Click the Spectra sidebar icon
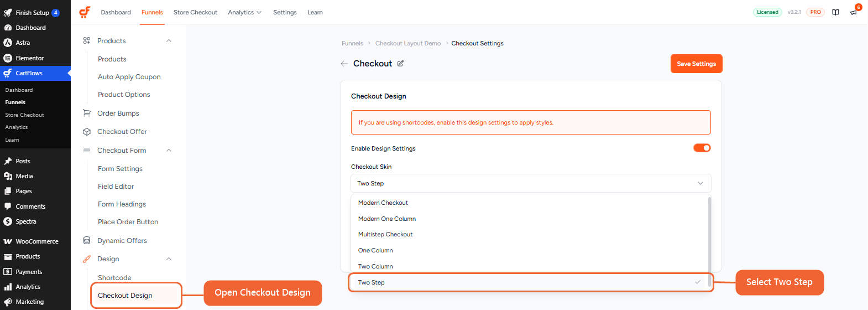868x310 pixels. click(8, 221)
